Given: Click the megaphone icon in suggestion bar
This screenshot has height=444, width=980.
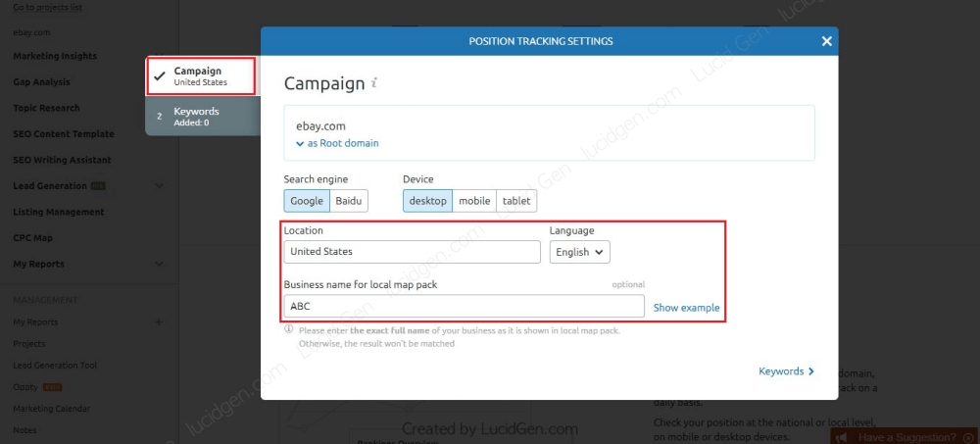Looking at the screenshot, I should pos(842,437).
